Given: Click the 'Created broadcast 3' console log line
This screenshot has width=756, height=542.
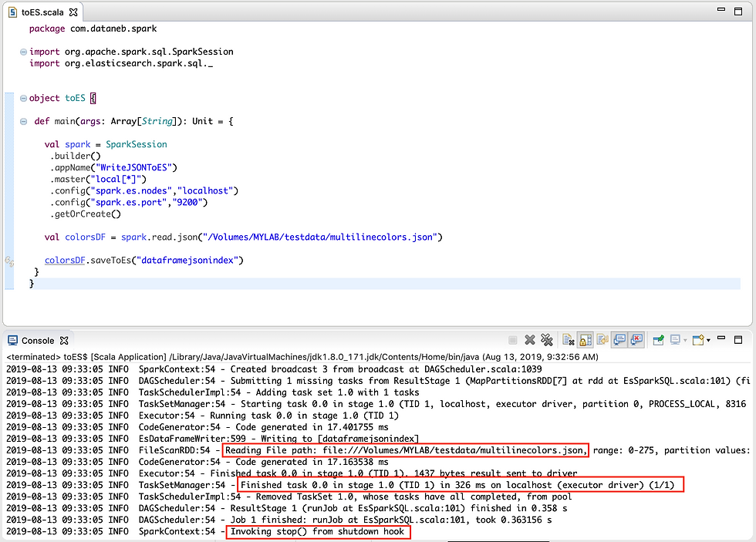Looking at the screenshot, I should click(274, 369).
